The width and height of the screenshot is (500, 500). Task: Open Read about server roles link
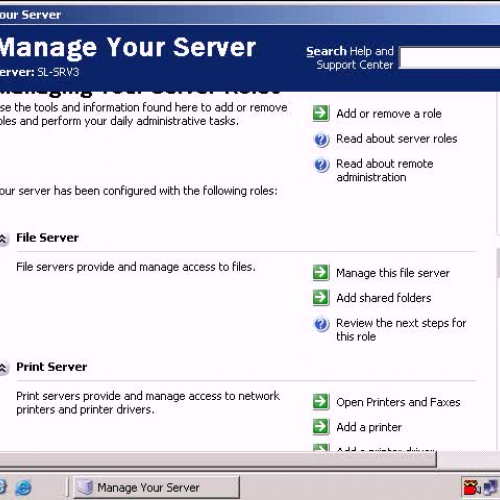[397, 139]
